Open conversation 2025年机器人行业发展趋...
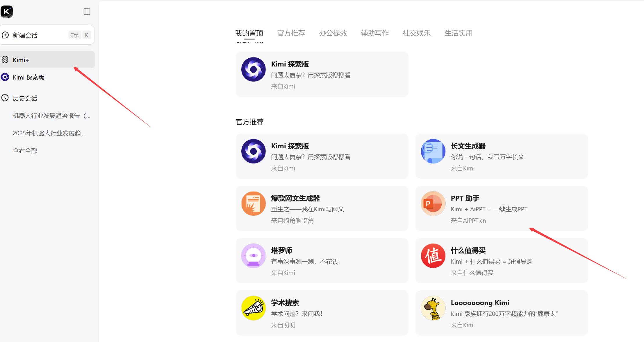Screen dimensions: 644x342 pyautogui.click(x=49, y=133)
